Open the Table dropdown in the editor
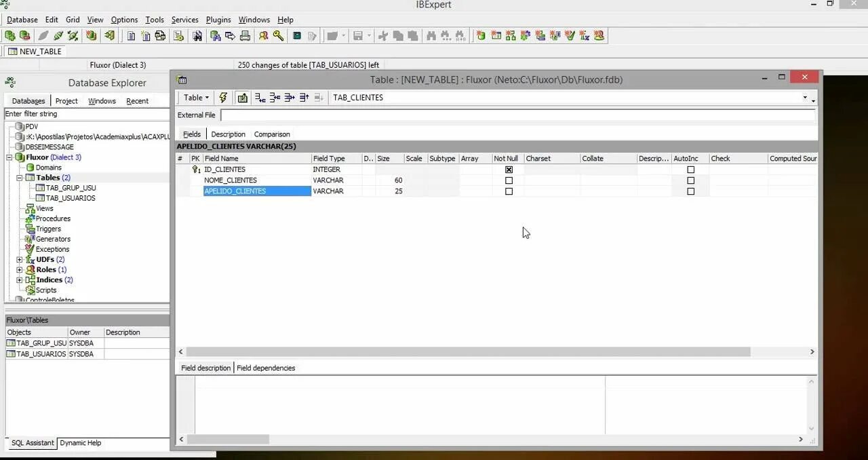The width and height of the screenshot is (868, 460). [x=195, y=98]
